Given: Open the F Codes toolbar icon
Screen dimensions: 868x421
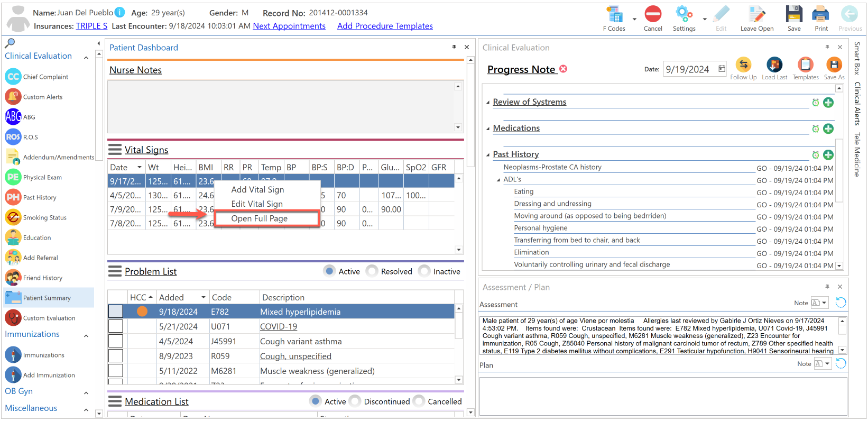Looking at the screenshot, I should click(614, 14).
